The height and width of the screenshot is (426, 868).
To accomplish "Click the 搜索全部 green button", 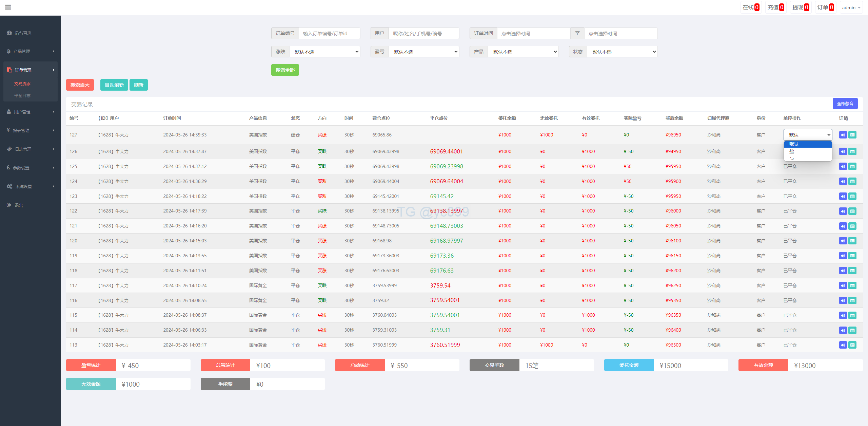I will pos(285,70).
